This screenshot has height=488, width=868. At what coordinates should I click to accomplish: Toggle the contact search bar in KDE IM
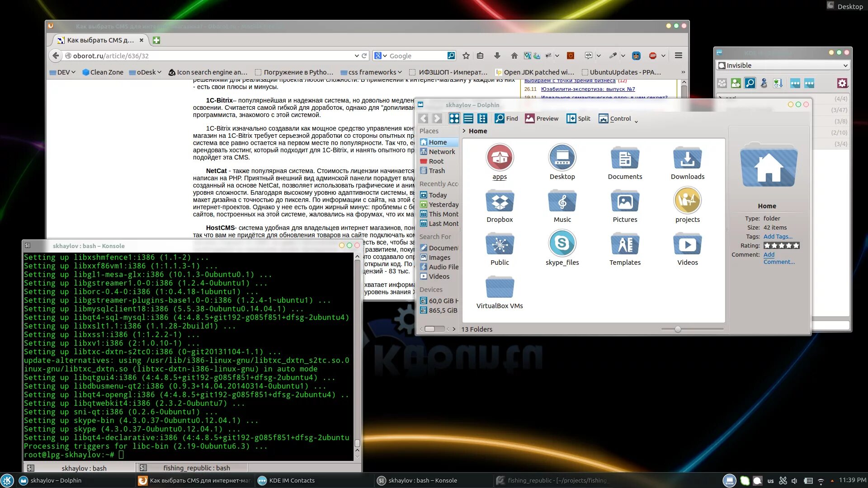click(750, 83)
